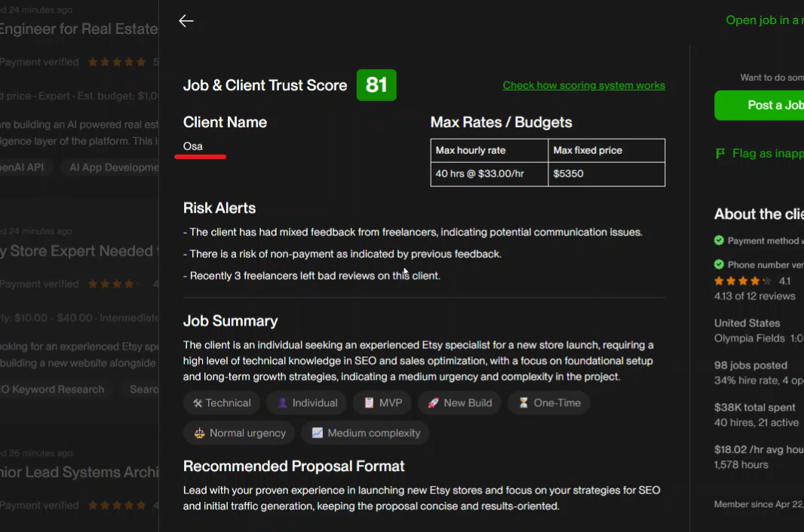Screen dimensions: 804x532
Task: Click the Flag as inappropriate flag icon
Action: (x=720, y=154)
